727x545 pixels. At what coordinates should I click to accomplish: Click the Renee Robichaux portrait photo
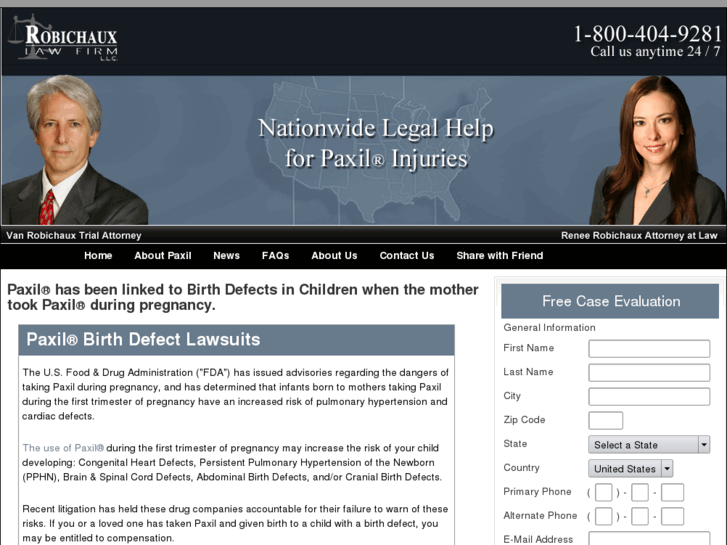(657, 150)
